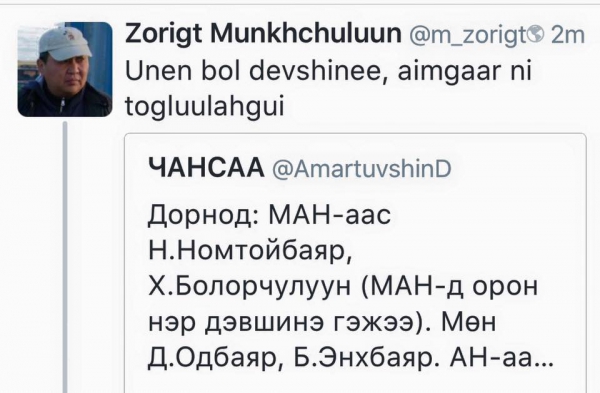Click the globe icon beside @m_zorigt

(x=535, y=34)
